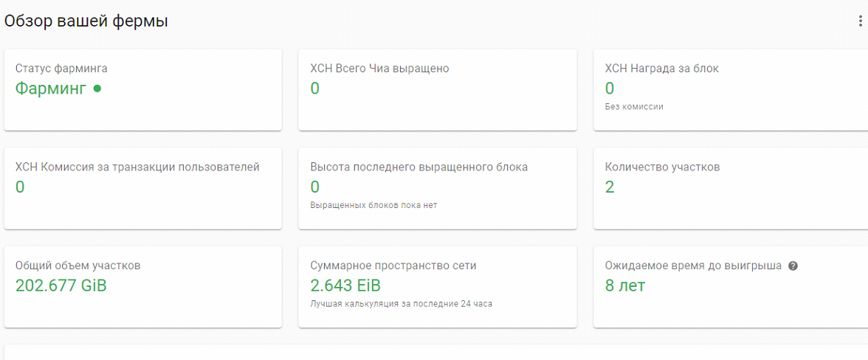Click 'XCH Награда за блок' label
Image resolution: width=868 pixels, height=360 pixels.
(x=662, y=69)
